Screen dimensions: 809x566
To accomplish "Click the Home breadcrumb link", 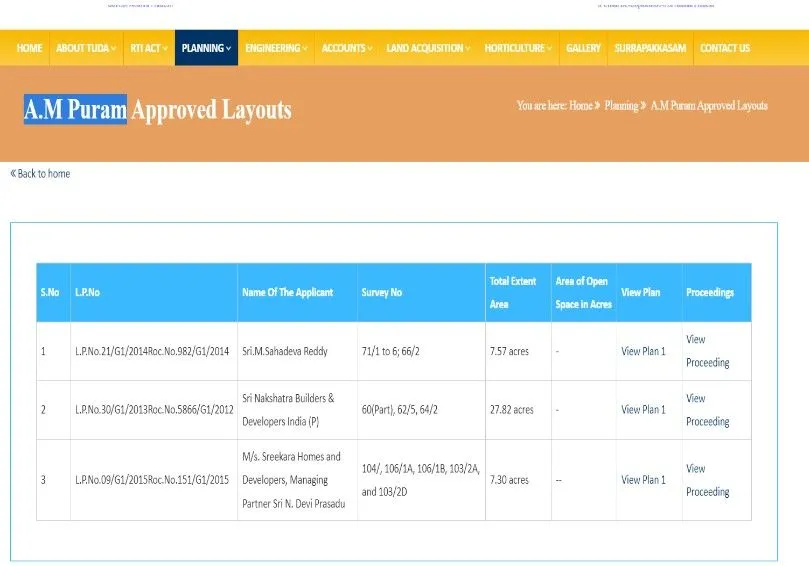I will pos(580,105).
